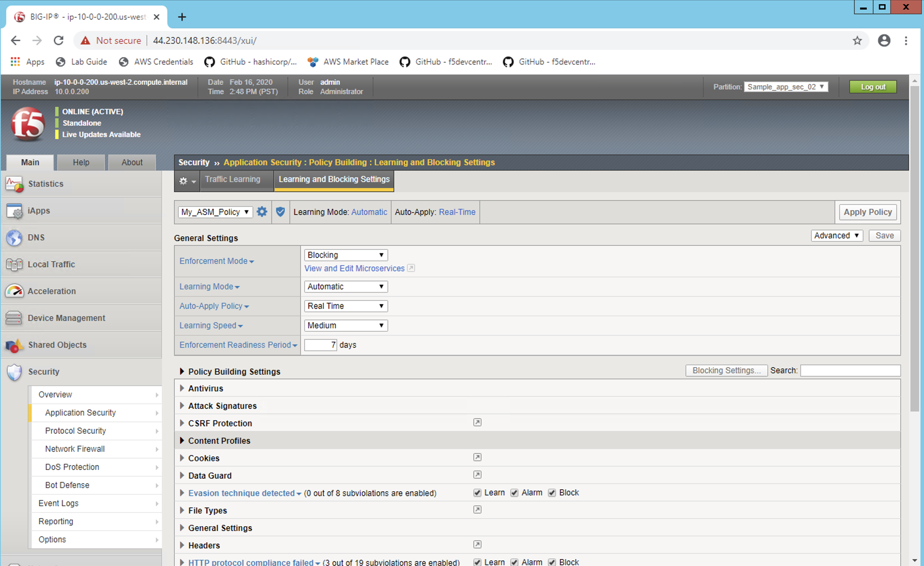Open Event Logs menu item
Image resolution: width=924 pixels, height=566 pixels.
[96, 504]
